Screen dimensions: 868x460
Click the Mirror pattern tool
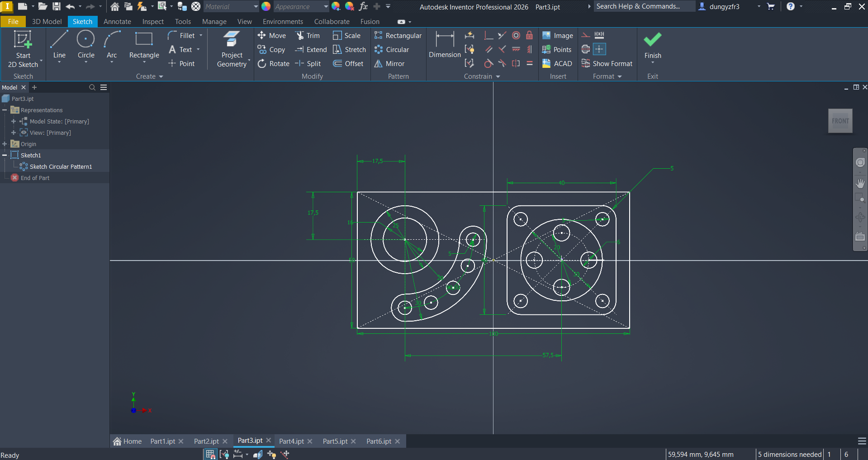(x=389, y=64)
